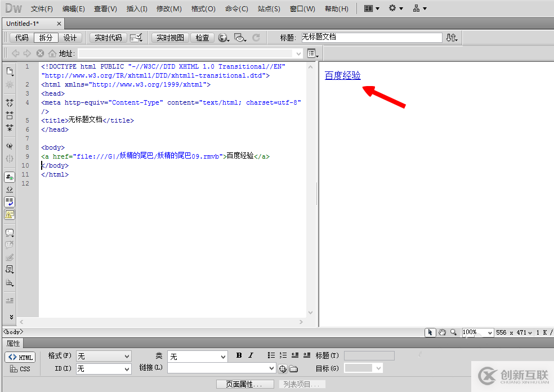Click the select parent tag icon

tap(10, 146)
